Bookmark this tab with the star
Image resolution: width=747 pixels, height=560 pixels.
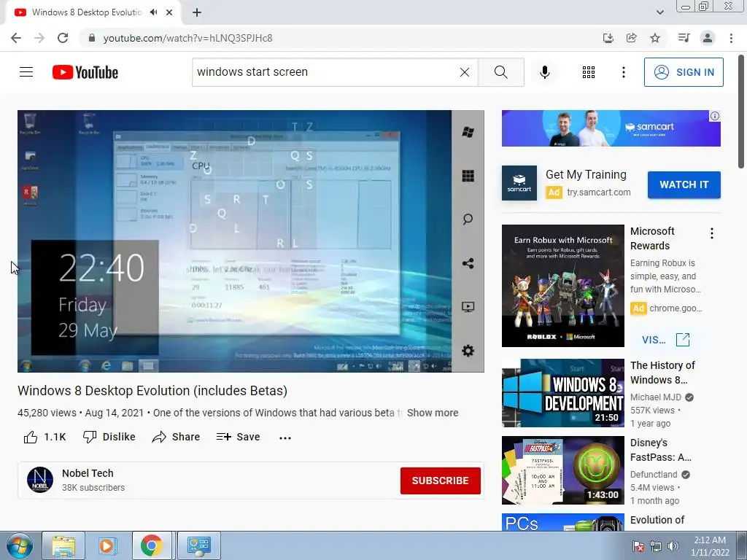point(655,38)
